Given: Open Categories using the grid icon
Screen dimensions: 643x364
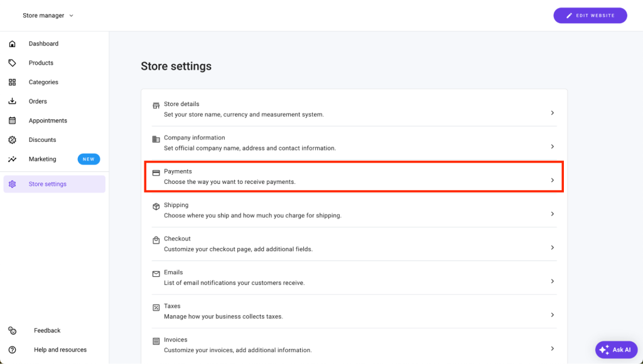Looking at the screenshot, I should click(x=13, y=82).
